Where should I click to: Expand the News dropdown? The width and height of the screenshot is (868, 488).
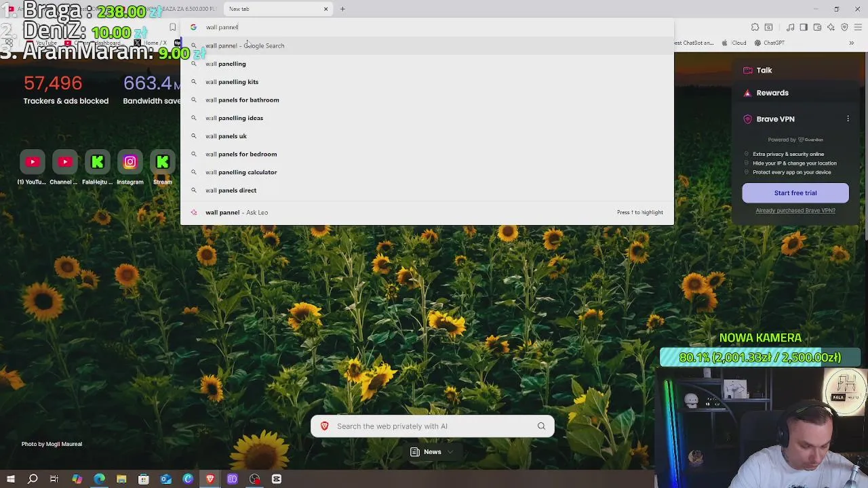(432, 452)
